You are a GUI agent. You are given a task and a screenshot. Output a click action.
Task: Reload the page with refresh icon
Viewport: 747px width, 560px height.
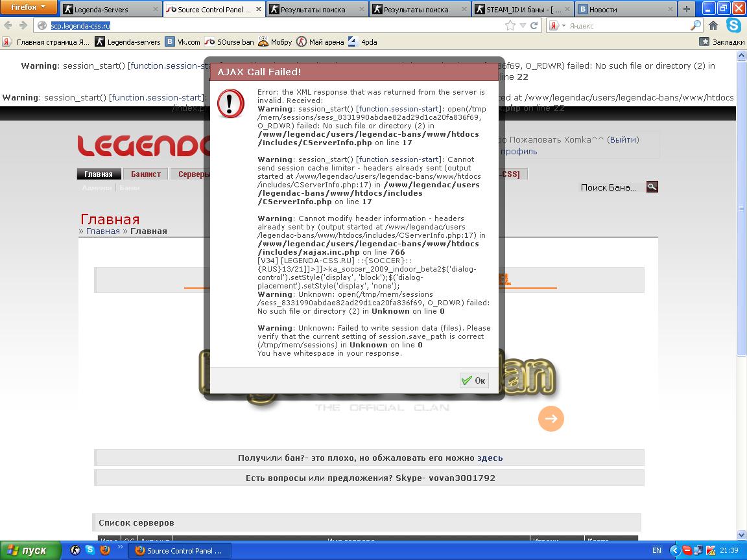point(534,26)
